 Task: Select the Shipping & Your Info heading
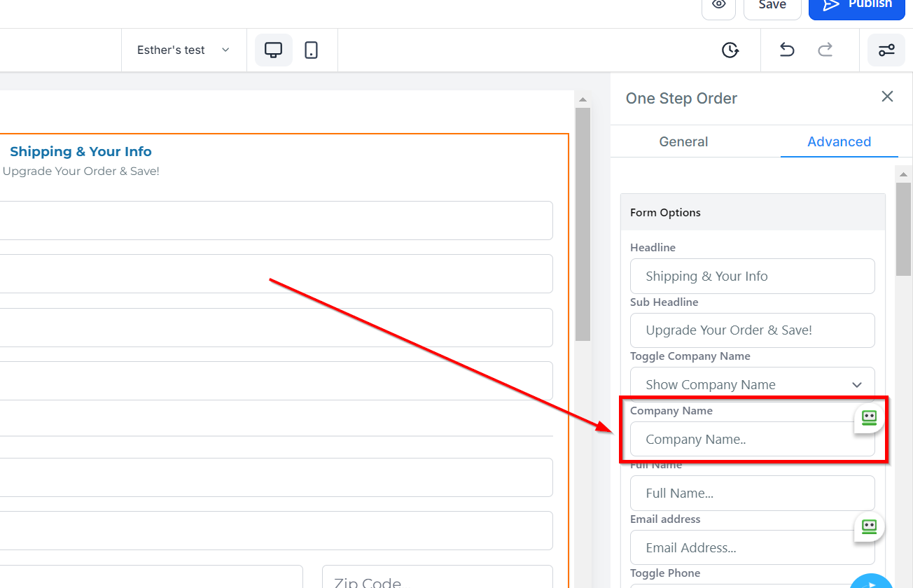click(x=81, y=151)
